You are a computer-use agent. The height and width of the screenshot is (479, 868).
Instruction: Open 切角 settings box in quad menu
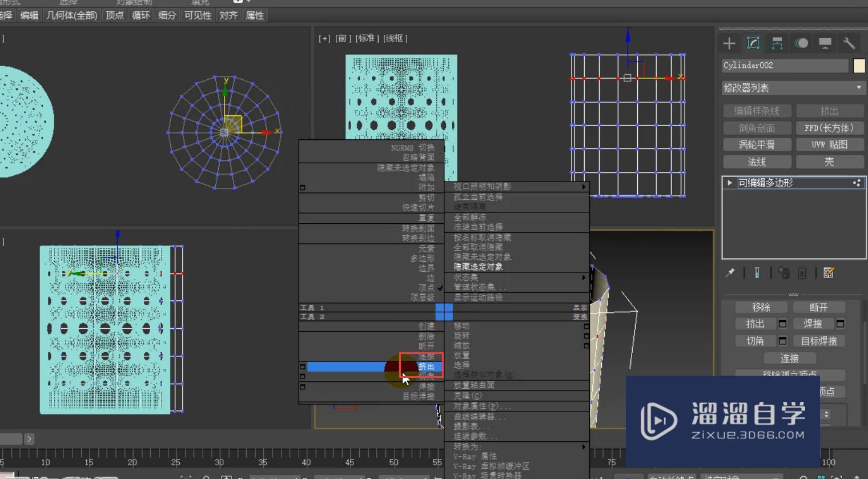303,377
